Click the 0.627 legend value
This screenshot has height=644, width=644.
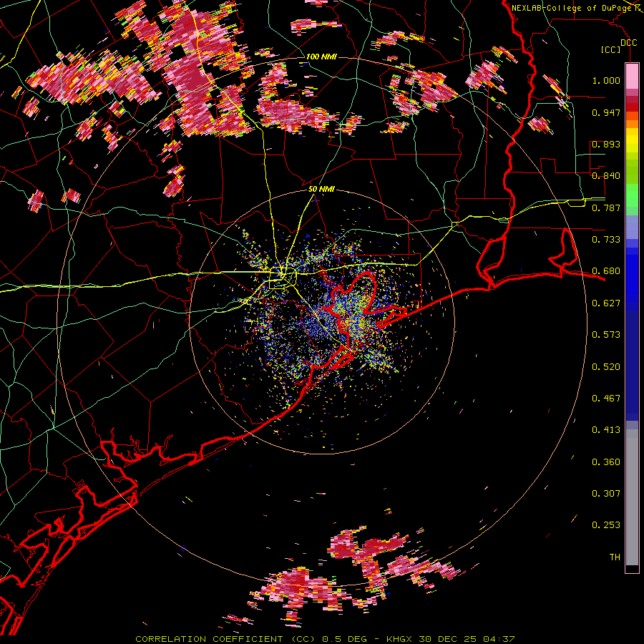[606, 303]
